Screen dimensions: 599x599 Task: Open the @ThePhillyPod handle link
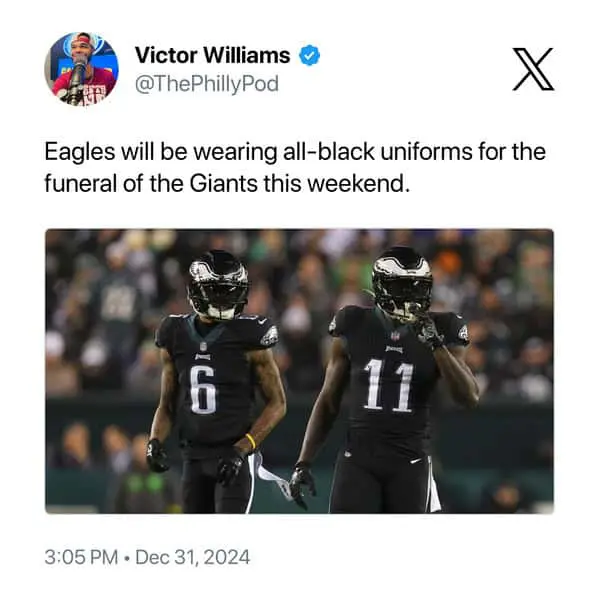(x=207, y=84)
